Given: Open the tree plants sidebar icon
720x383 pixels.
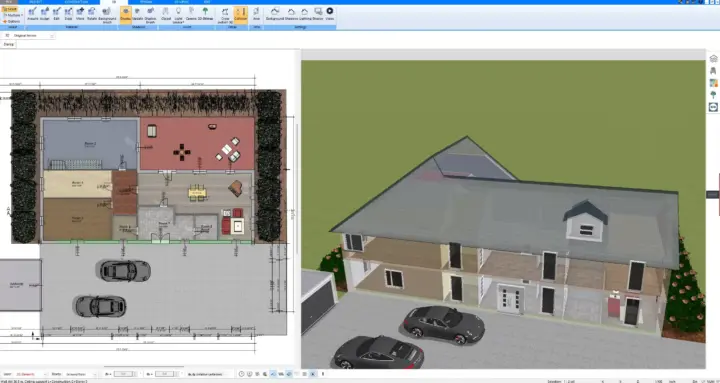Looking at the screenshot, I should pyautogui.click(x=713, y=95).
